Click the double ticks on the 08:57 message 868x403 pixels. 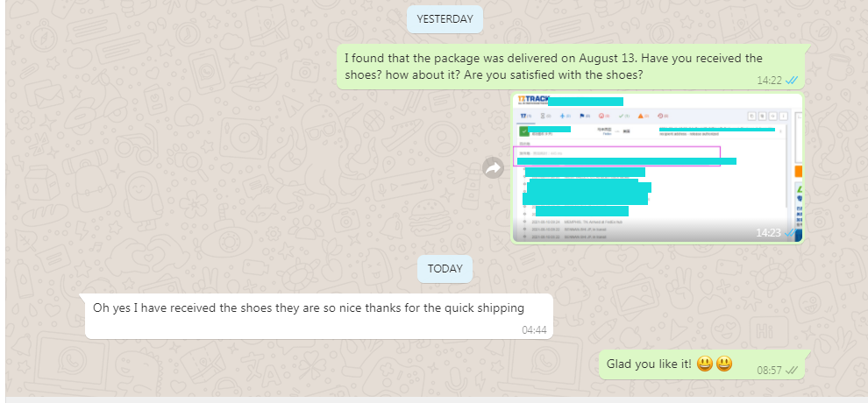(x=791, y=371)
